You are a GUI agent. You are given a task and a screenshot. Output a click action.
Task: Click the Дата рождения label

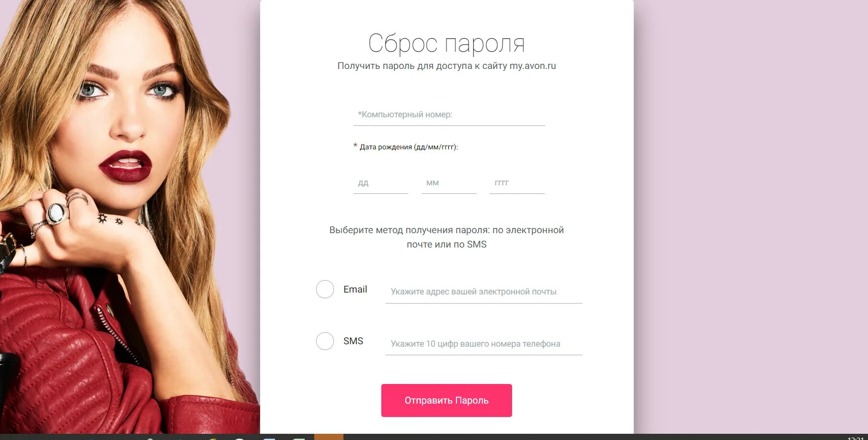[x=409, y=147]
